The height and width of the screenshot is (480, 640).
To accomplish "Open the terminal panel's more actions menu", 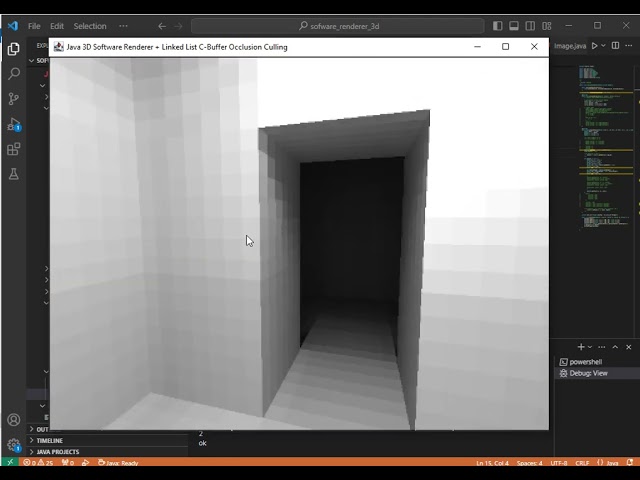I will (601, 347).
